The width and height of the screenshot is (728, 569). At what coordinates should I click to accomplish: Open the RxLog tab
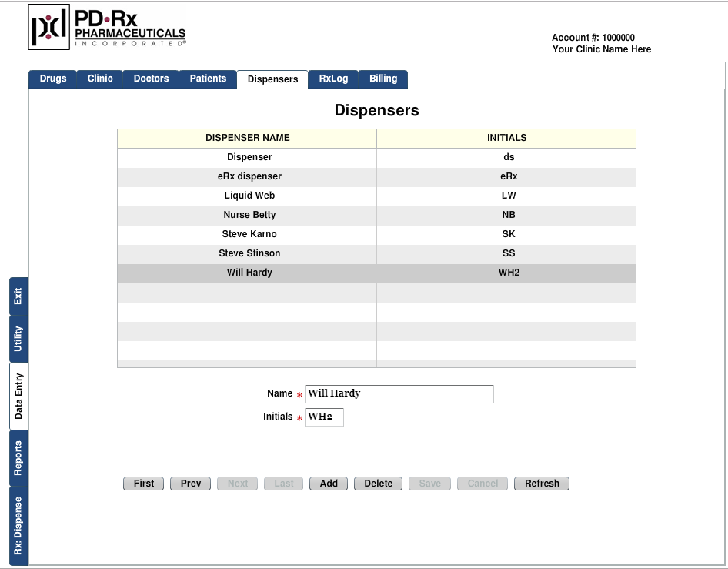tap(333, 79)
